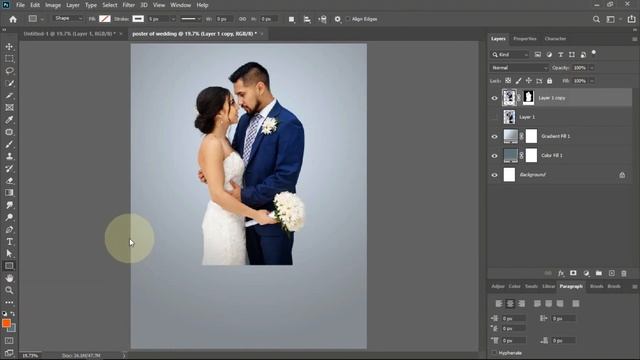Click the right align text button
Viewport: 640px width, 360px height.
point(522,304)
